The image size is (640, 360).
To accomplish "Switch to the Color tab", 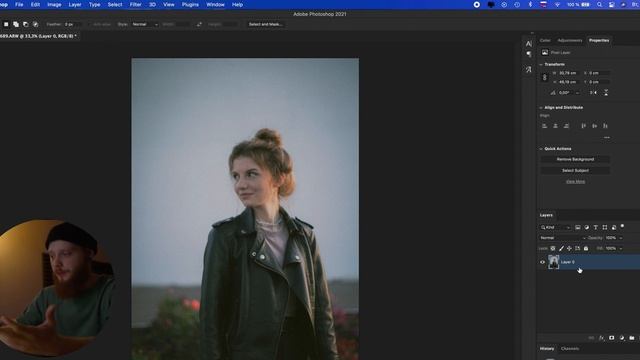I will pyautogui.click(x=545, y=40).
